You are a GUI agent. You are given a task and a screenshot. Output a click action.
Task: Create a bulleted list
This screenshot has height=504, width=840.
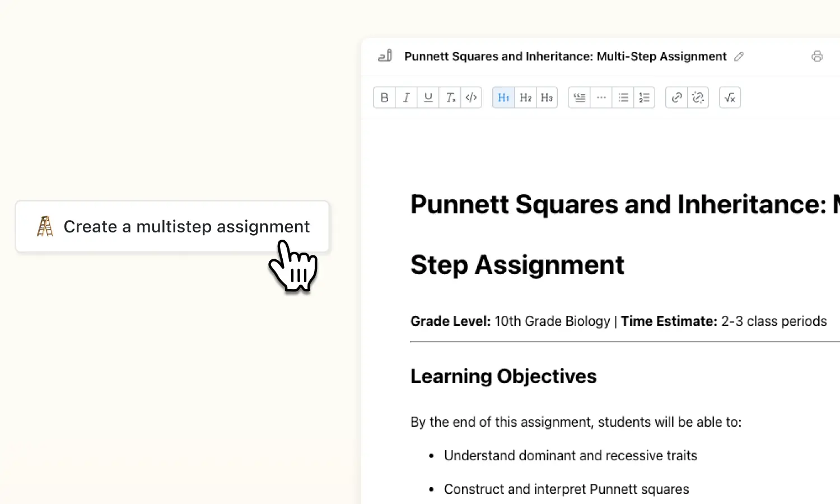point(623,97)
